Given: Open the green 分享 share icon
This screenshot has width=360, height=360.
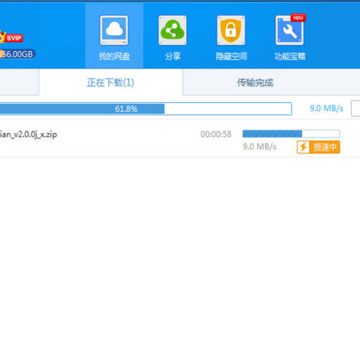Looking at the screenshot, I should click(172, 30).
